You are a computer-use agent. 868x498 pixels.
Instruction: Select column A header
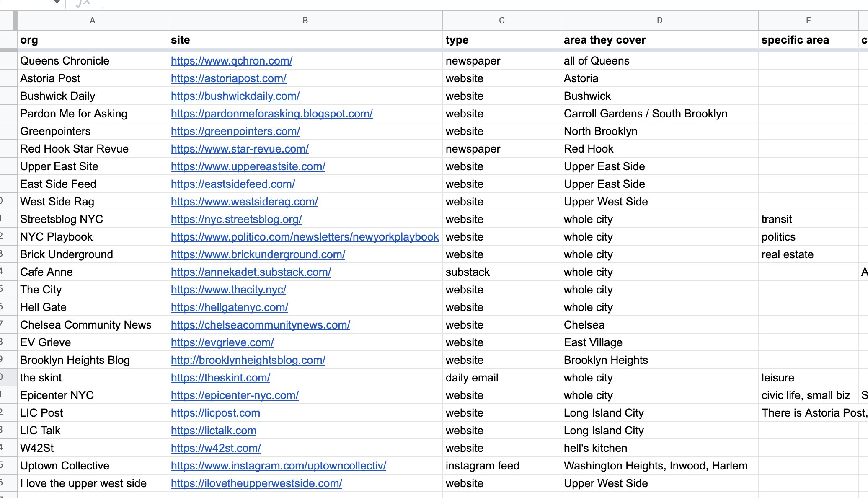coord(93,21)
